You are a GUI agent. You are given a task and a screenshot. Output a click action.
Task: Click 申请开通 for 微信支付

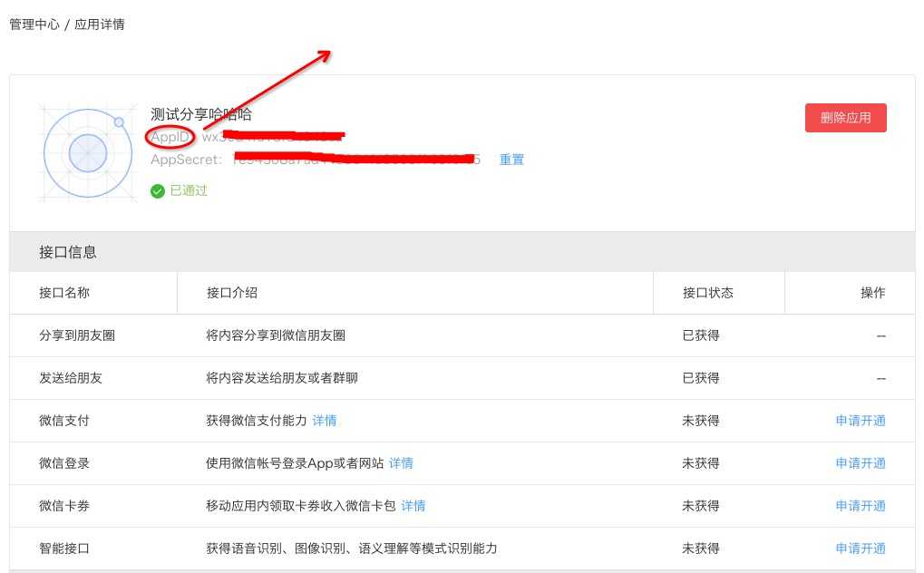click(x=861, y=421)
